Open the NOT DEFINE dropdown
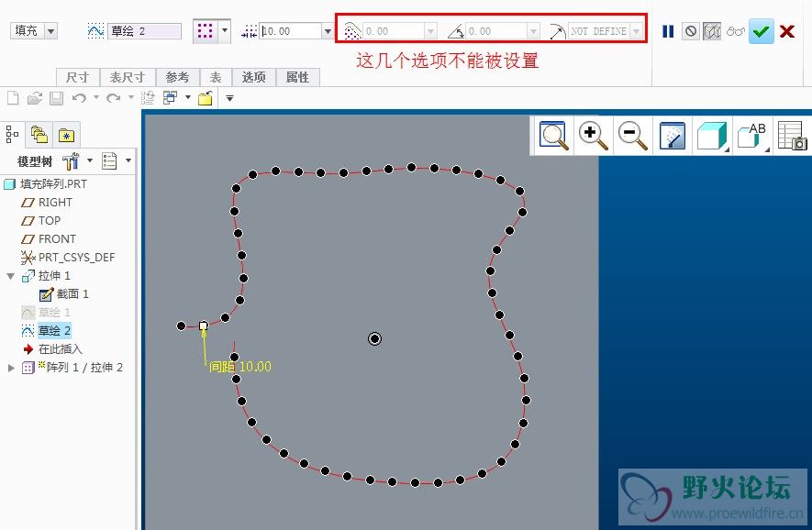This screenshot has width=812, height=530. (637, 31)
